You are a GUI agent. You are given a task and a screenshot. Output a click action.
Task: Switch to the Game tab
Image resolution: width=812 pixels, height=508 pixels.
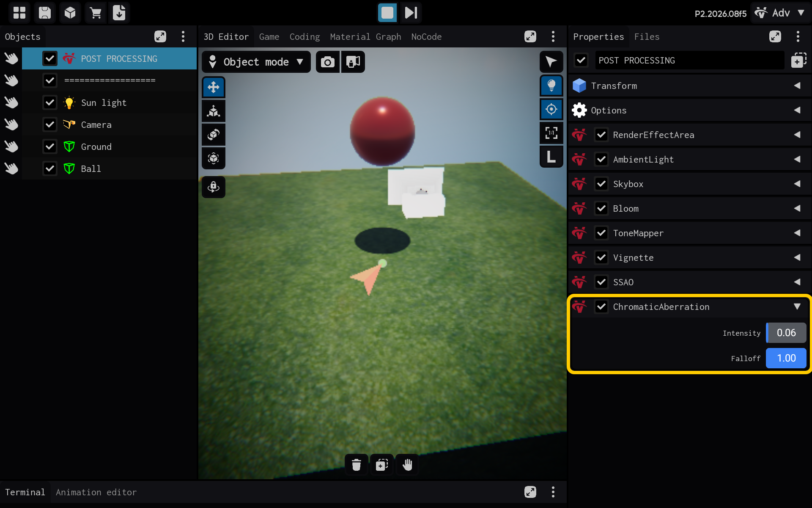coord(269,37)
